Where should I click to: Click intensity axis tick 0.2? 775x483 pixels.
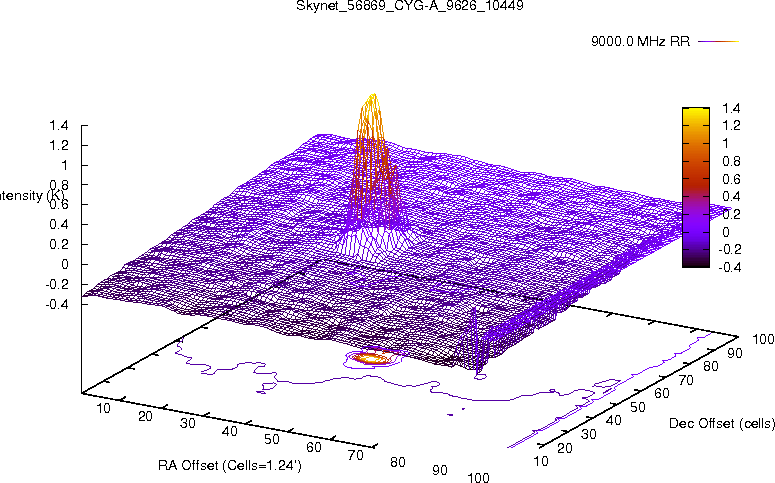(58, 244)
